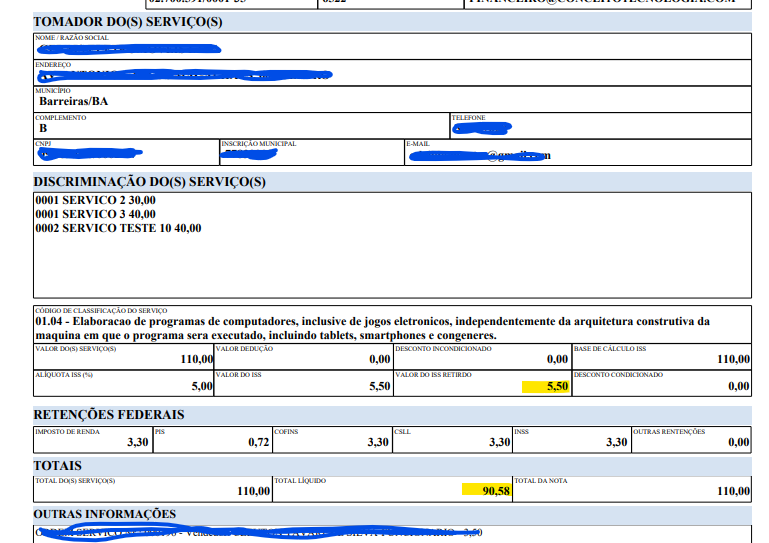Image resolution: width=769 pixels, height=543 pixels.
Task: Select the TOTAL DA NOTA label
Action: 541,481
